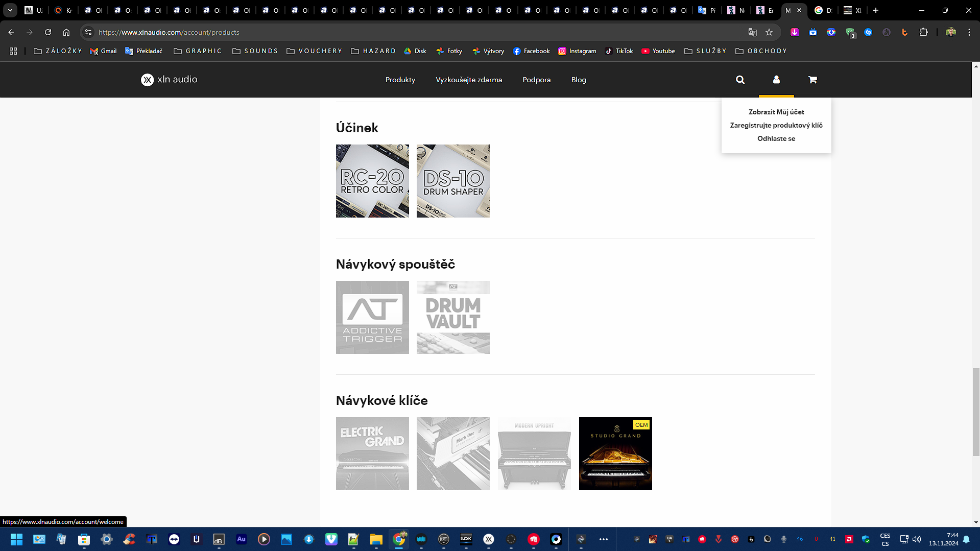980x551 pixels.
Task: Open the Podpora menu item
Action: coord(537,80)
